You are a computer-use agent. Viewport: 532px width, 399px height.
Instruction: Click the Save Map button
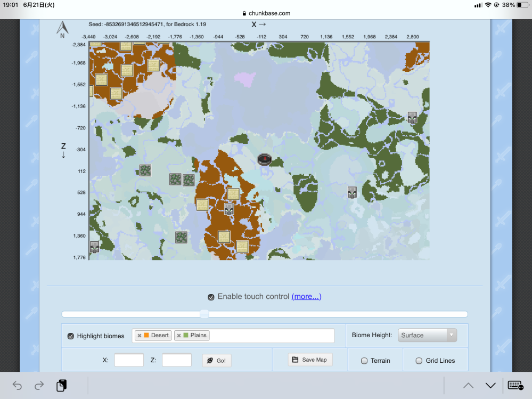pos(310,360)
